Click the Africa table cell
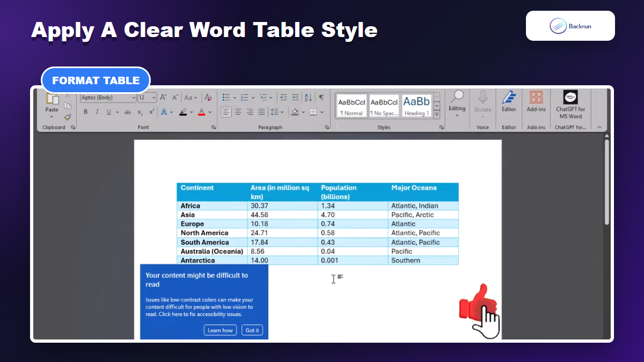 point(213,206)
